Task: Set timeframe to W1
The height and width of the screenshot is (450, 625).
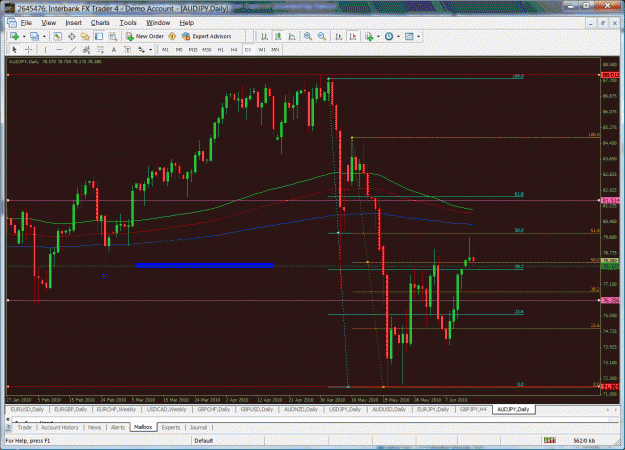Action: (x=261, y=49)
